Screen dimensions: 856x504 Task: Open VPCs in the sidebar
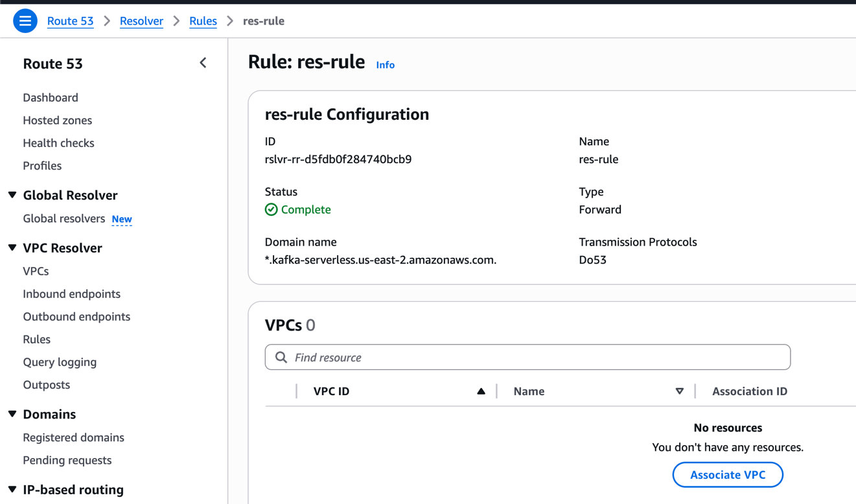tap(36, 271)
